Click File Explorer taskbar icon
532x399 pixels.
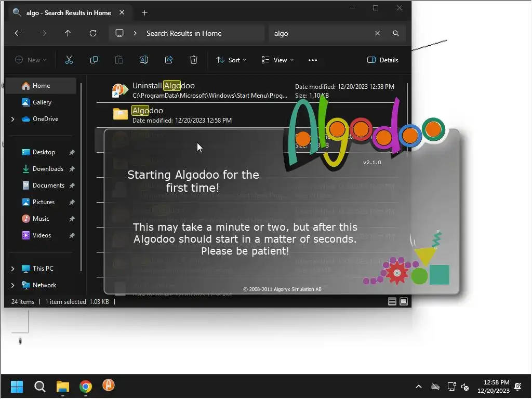(63, 387)
